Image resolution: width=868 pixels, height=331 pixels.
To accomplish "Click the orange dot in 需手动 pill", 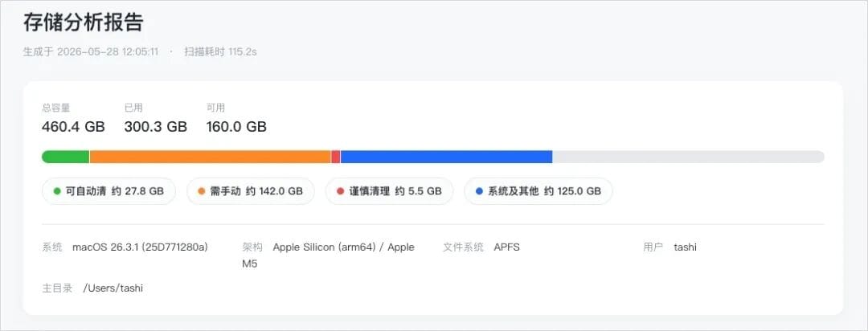I will point(202,191).
